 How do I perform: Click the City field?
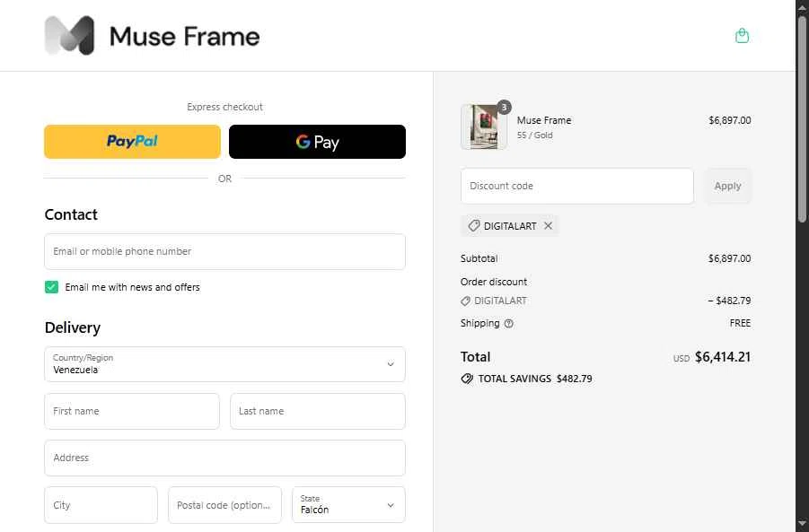click(101, 505)
